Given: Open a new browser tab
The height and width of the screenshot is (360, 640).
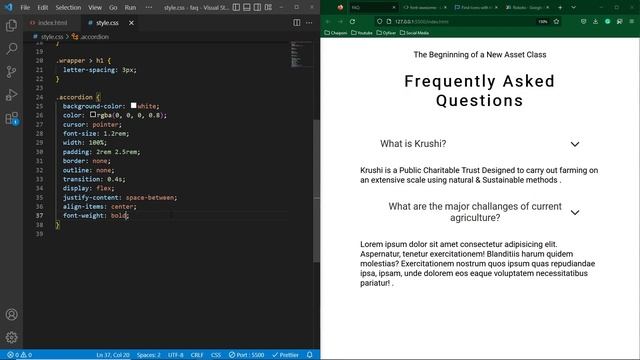Looking at the screenshot, I should click(x=560, y=7).
